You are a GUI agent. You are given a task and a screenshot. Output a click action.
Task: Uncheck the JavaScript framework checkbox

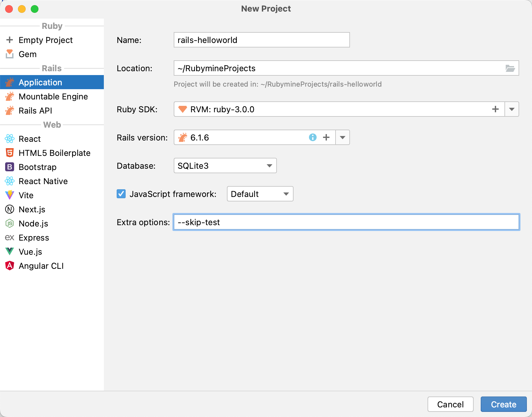click(121, 194)
